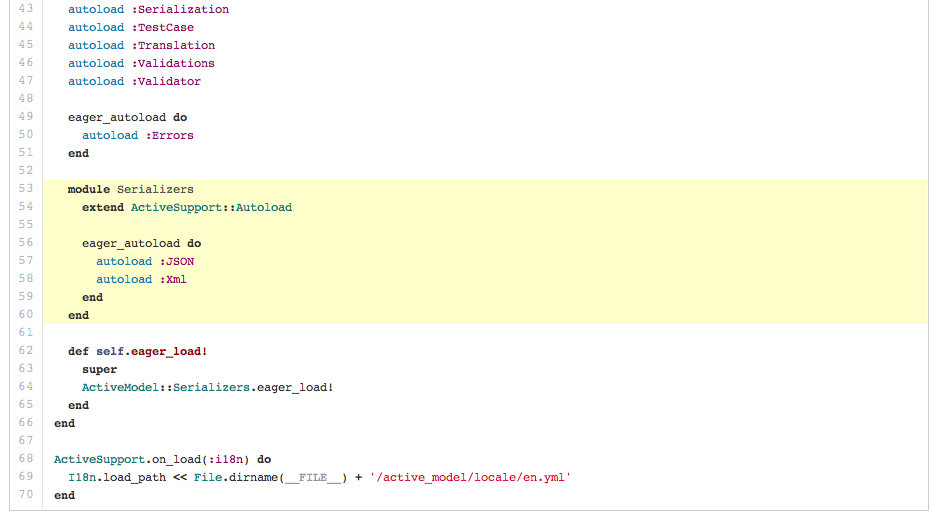The height and width of the screenshot is (519, 939).
Task: Click line number 49
Action: click(25, 117)
